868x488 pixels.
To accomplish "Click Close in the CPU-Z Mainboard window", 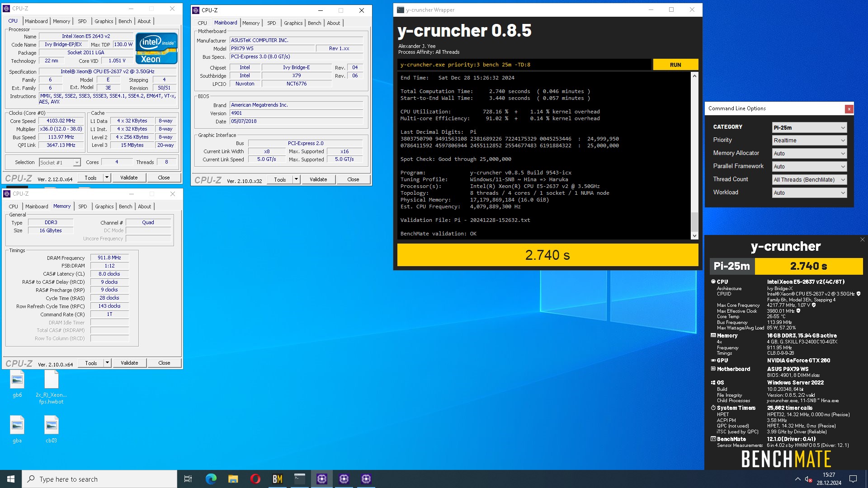I will [353, 179].
